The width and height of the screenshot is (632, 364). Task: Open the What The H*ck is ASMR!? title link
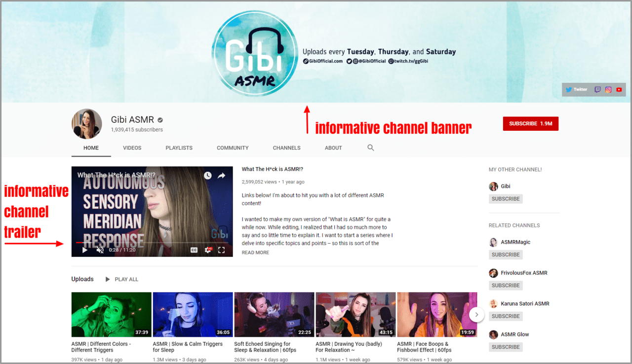[x=273, y=169]
